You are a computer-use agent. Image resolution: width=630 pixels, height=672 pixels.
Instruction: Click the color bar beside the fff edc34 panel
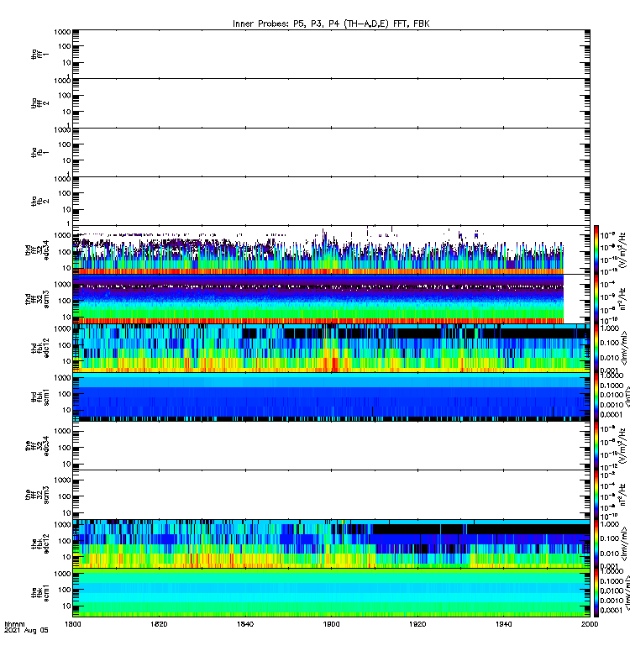pos(596,446)
